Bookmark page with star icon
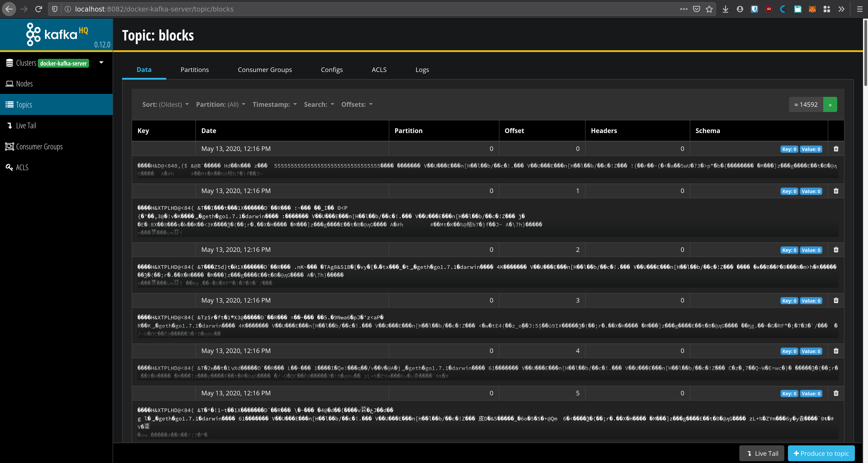The width and height of the screenshot is (868, 463). tap(709, 9)
